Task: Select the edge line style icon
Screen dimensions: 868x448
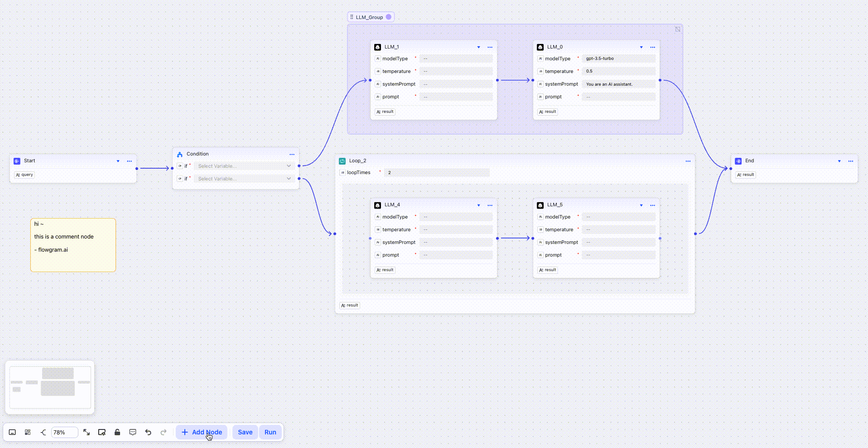Action: [43, 432]
